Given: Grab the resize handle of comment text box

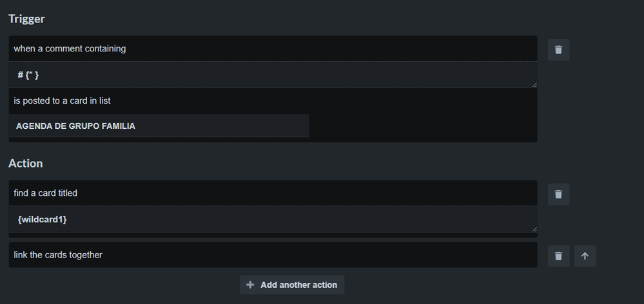Looking at the screenshot, I should pyautogui.click(x=534, y=85).
